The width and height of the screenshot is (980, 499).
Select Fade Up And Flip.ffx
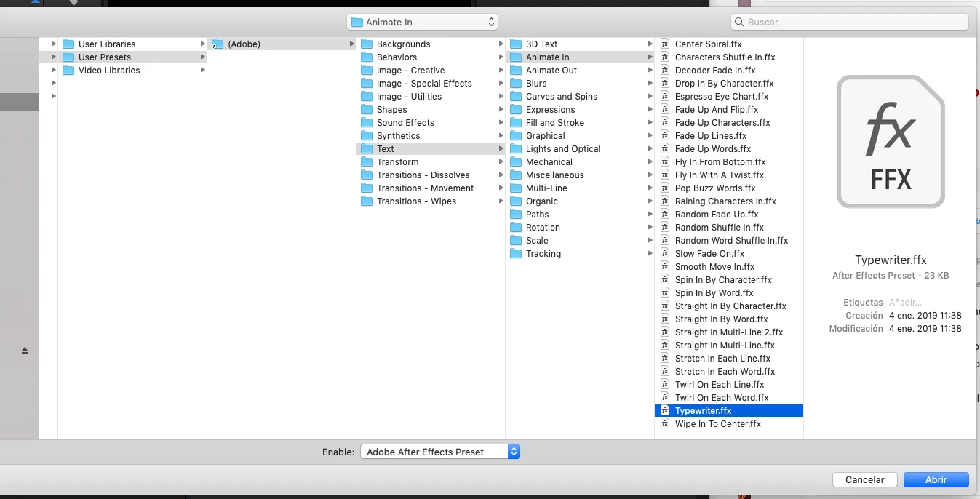coord(729,109)
